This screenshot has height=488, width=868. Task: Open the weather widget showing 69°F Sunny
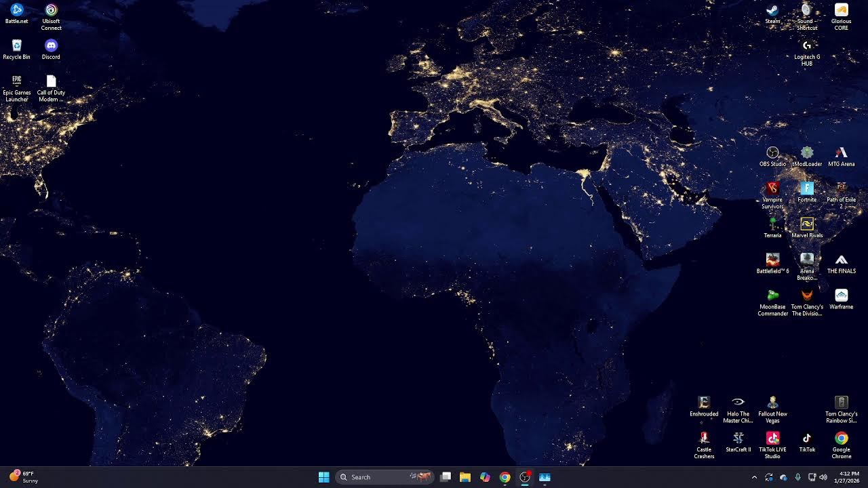click(24, 477)
